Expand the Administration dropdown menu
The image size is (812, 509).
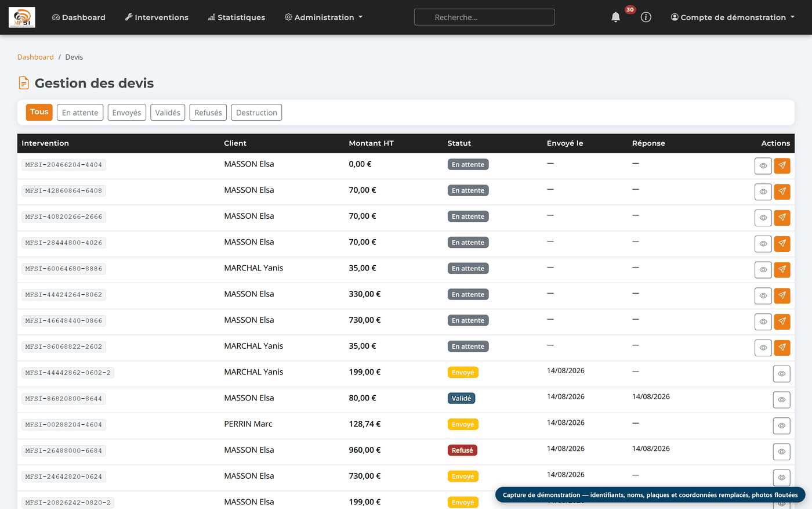click(x=324, y=17)
